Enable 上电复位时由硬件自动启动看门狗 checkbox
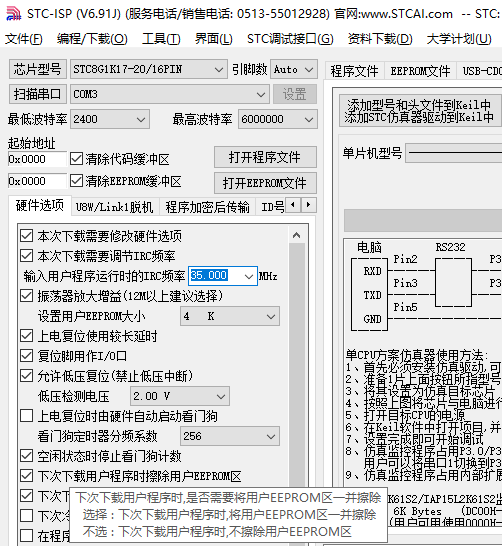 click(26, 416)
